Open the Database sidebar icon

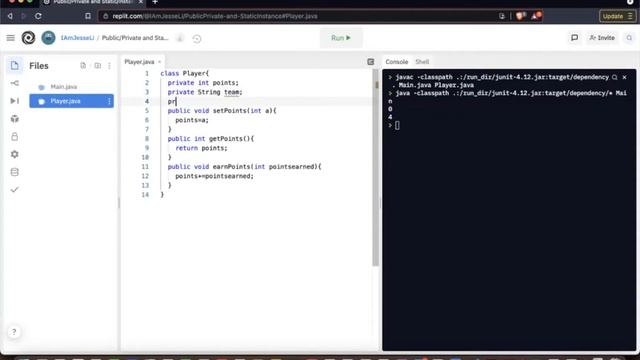[x=15, y=172]
